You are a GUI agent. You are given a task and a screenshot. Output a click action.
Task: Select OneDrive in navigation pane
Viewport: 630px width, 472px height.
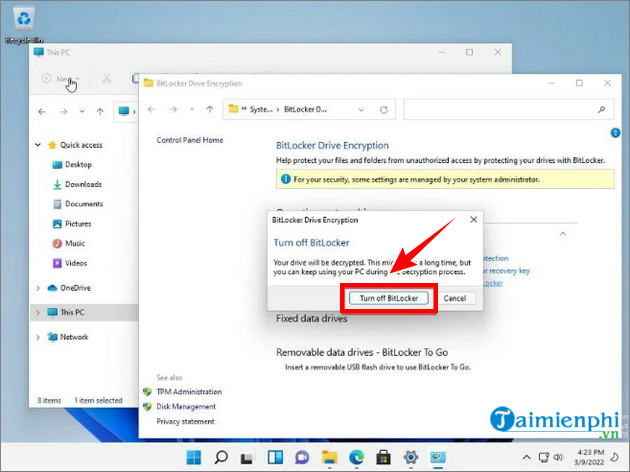pyautogui.click(x=75, y=288)
